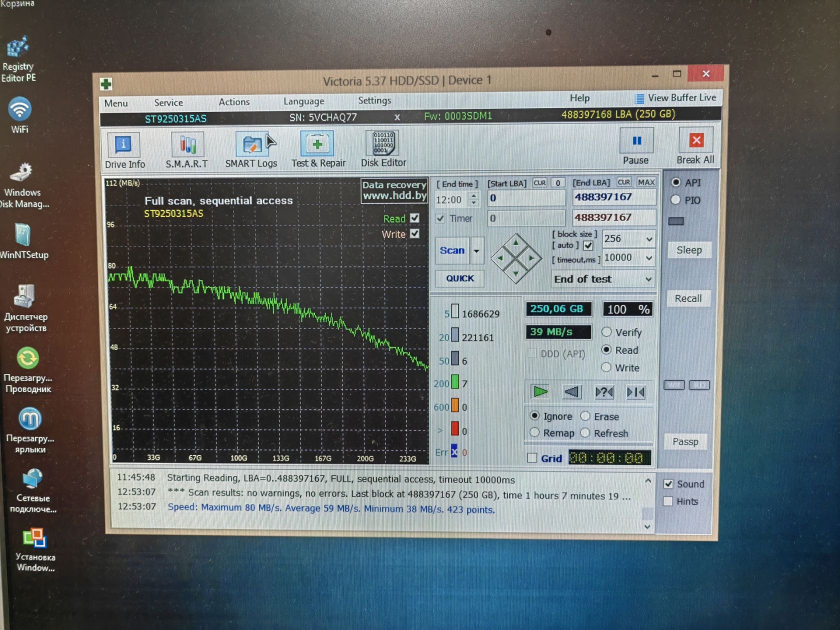Click the Sleep button
The image size is (840, 630).
click(689, 250)
